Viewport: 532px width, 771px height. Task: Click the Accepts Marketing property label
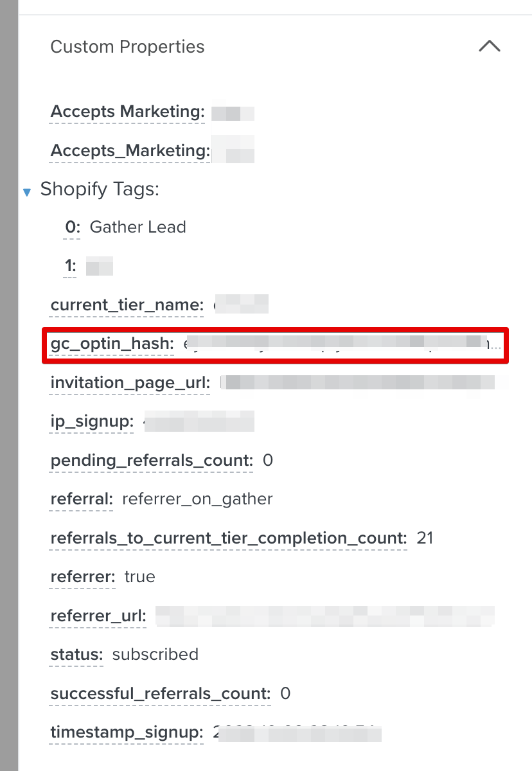pos(126,111)
